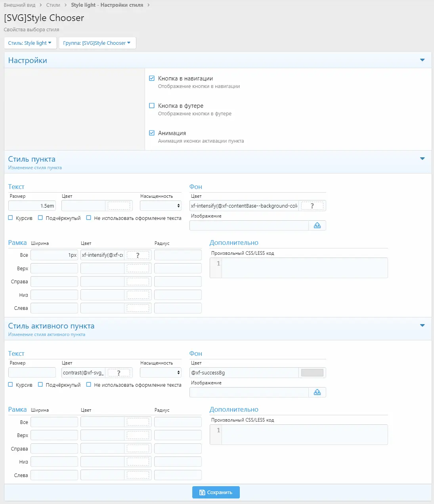This screenshot has height=504, width=434.
Task: Toggle the Анимация checkbox
Action: (152, 133)
